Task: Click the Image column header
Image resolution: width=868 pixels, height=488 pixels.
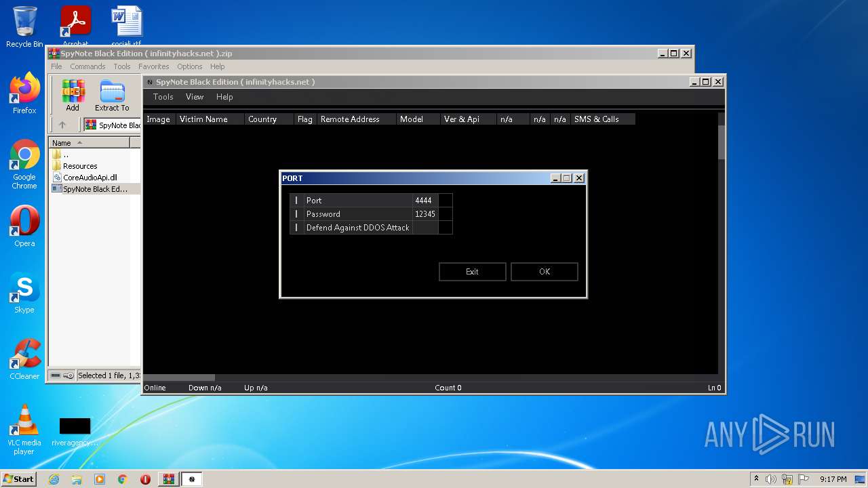Action: click(x=159, y=119)
